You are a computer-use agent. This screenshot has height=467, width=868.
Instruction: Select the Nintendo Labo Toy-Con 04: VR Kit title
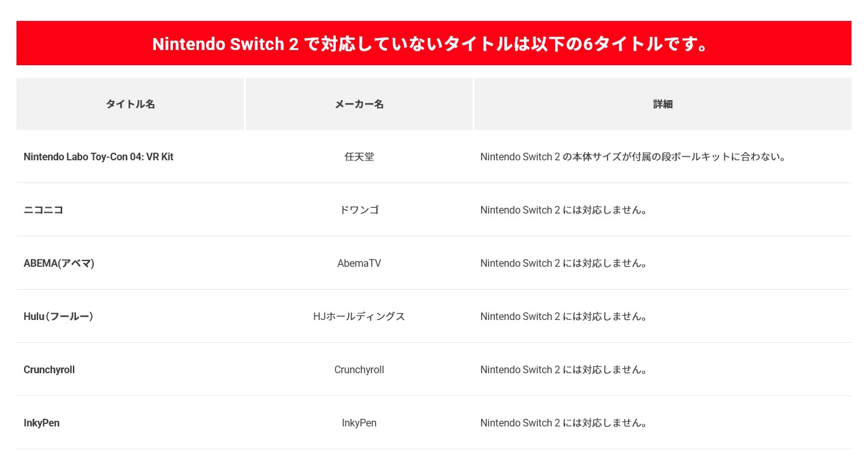coord(98,157)
